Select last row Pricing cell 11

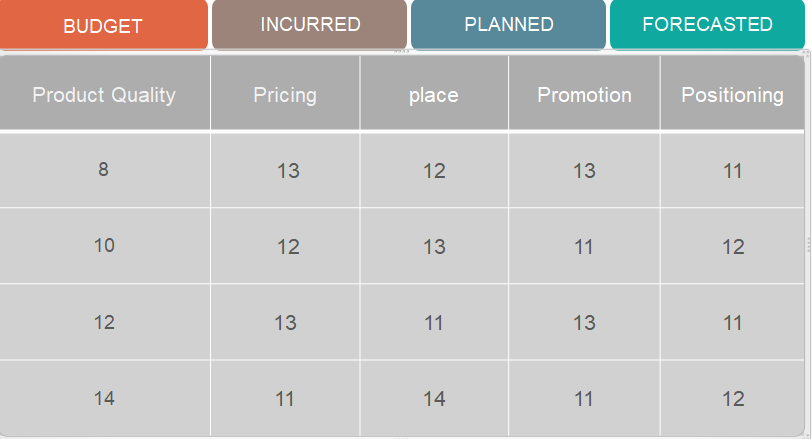pyautogui.click(x=285, y=398)
